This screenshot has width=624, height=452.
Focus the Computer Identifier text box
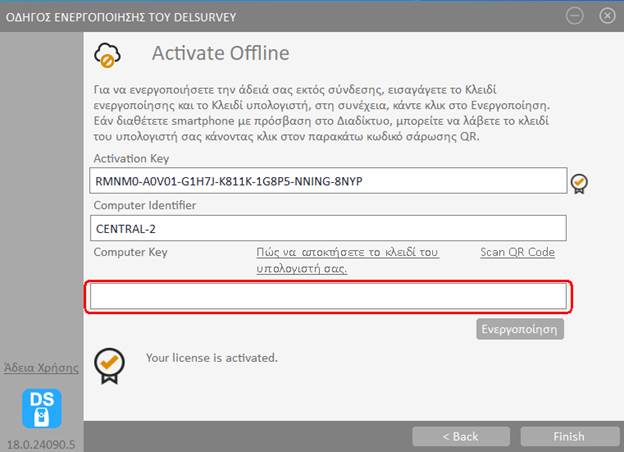pyautogui.click(x=328, y=229)
